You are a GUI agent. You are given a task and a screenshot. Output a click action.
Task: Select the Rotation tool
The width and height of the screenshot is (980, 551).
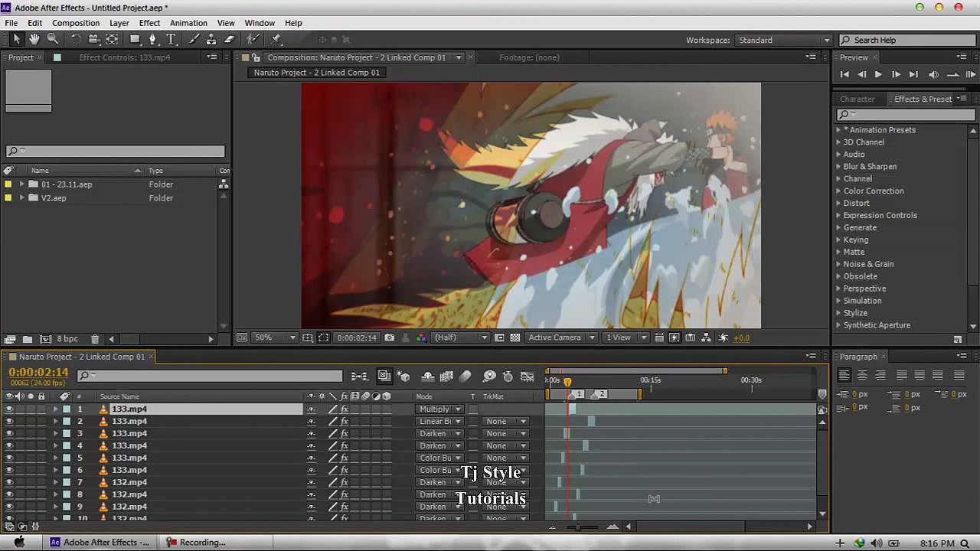tap(76, 39)
